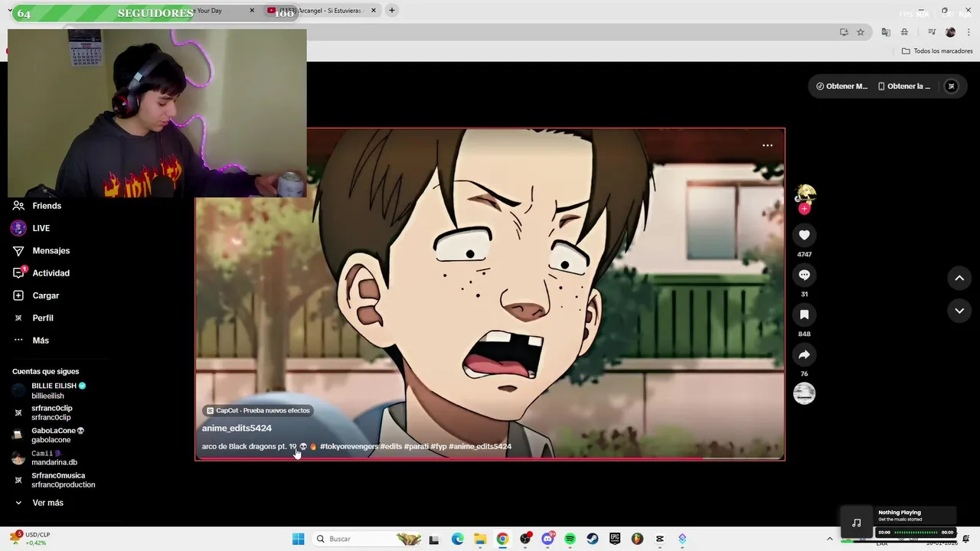Save video with bookmark icon showing 848
The image size is (980, 551).
pos(804,315)
